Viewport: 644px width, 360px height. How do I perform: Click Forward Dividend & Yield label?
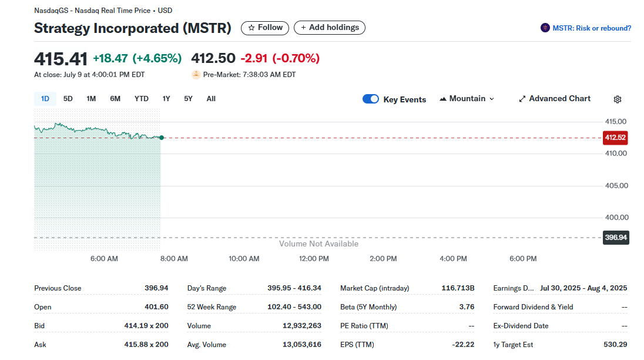pyautogui.click(x=533, y=307)
